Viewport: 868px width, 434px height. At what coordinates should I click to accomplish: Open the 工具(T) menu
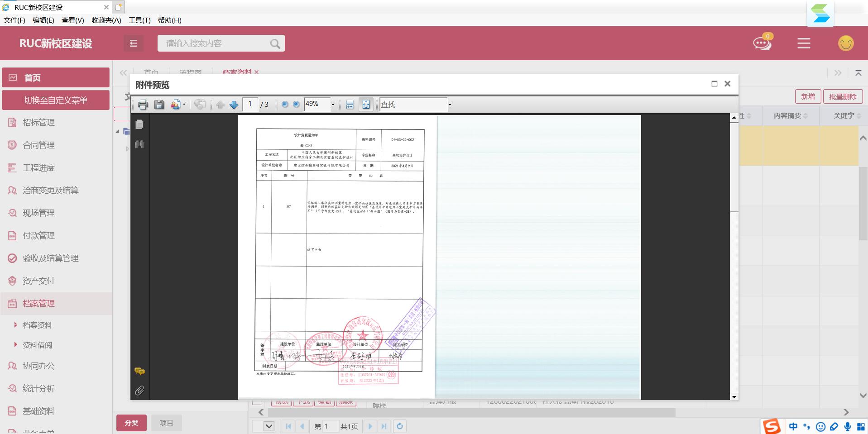[x=139, y=20]
